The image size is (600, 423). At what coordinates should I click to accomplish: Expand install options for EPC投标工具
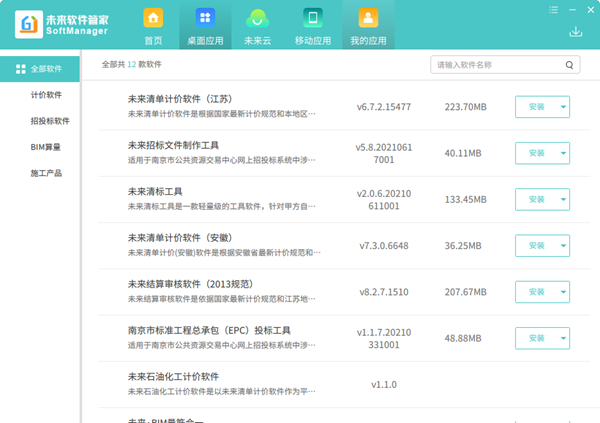[563, 338]
